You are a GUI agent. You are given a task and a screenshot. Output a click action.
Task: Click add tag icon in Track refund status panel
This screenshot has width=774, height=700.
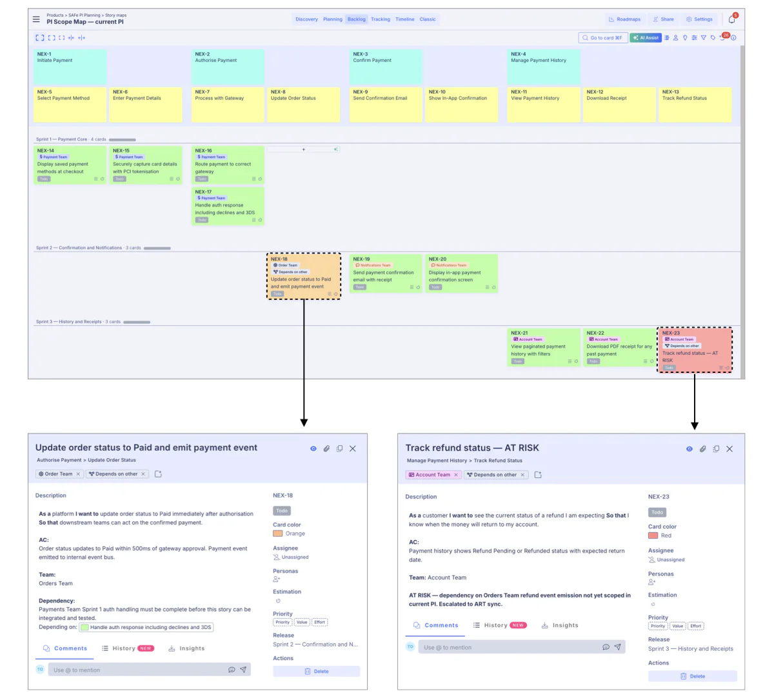[x=538, y=475]
